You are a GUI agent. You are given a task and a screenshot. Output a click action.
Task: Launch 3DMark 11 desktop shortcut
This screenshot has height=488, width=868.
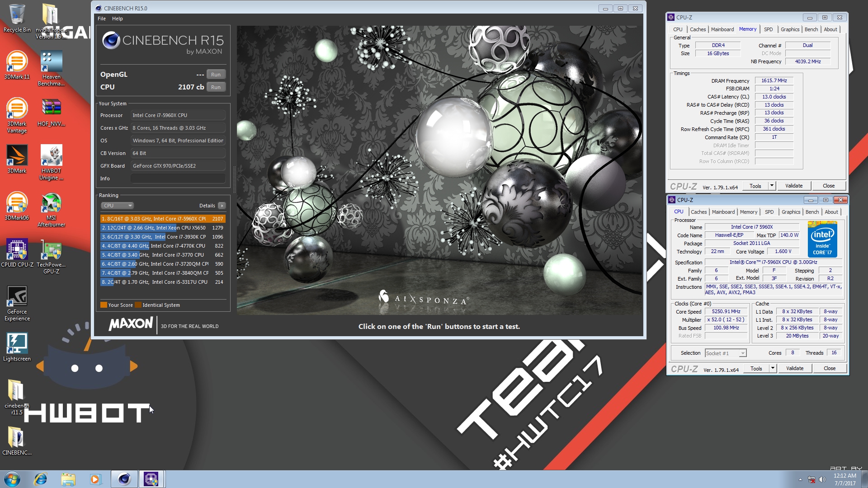(x=17, y=65)
